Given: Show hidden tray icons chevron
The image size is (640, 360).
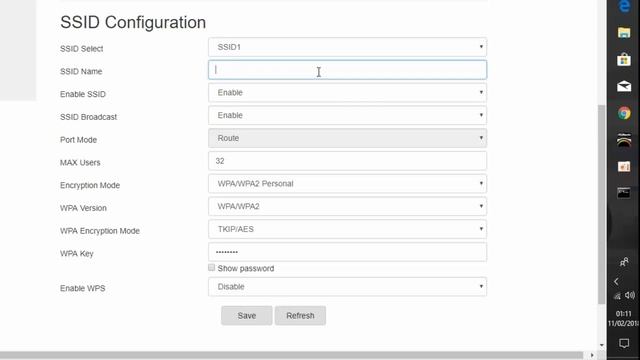Looking at the screenshot, I should (616, 282).
